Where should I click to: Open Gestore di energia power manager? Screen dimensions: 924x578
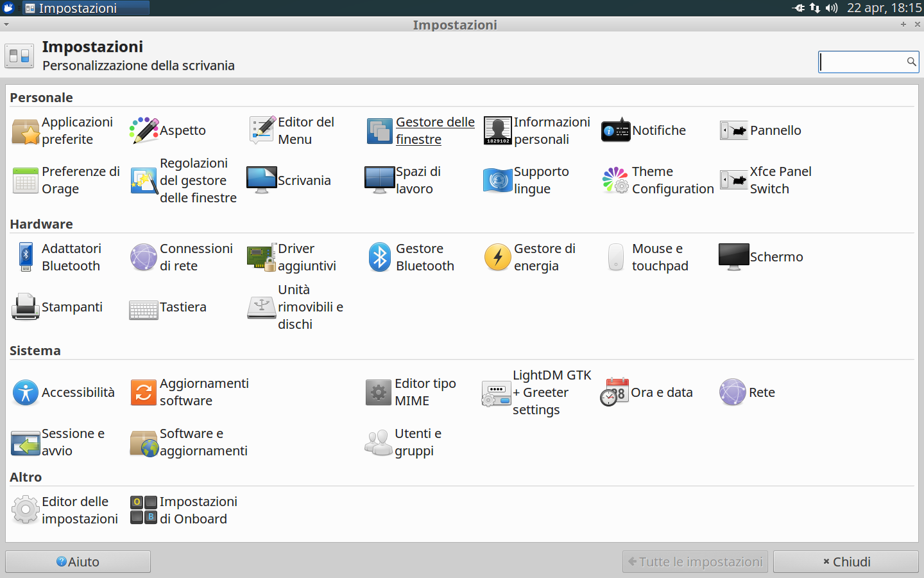498,258
